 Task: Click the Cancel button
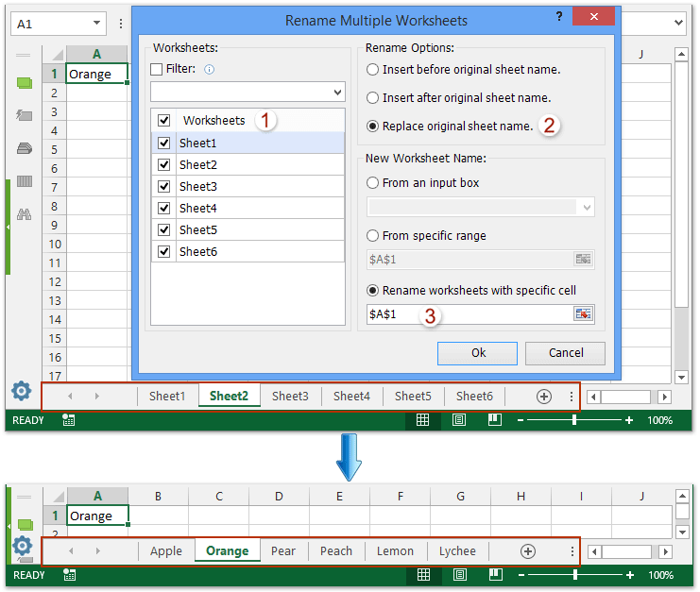coord(566,352)
